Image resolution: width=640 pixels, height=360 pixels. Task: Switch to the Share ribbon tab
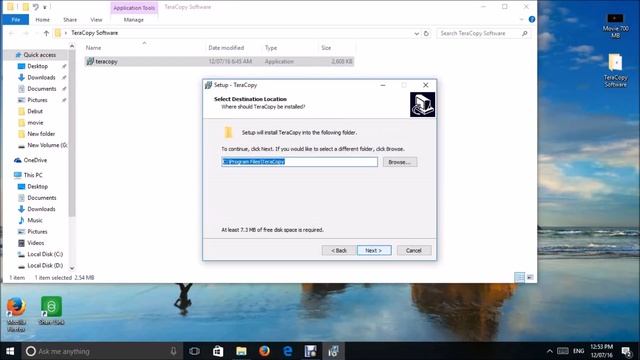tap(70, 20)
